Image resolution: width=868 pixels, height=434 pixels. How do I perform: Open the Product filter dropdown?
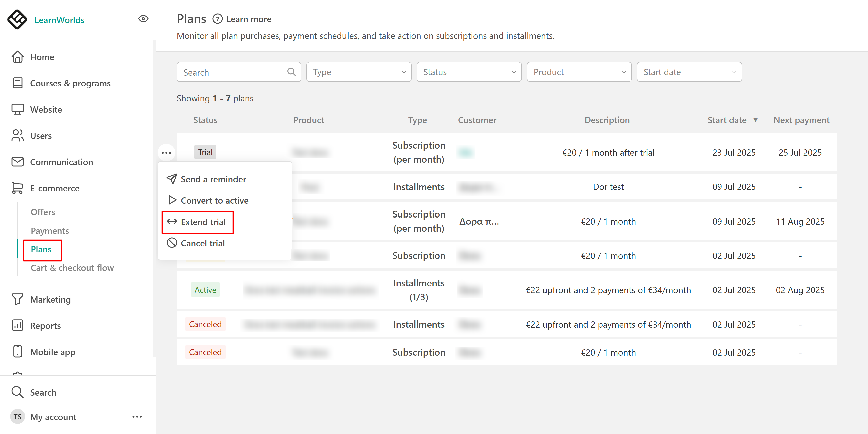click(579, 72)
